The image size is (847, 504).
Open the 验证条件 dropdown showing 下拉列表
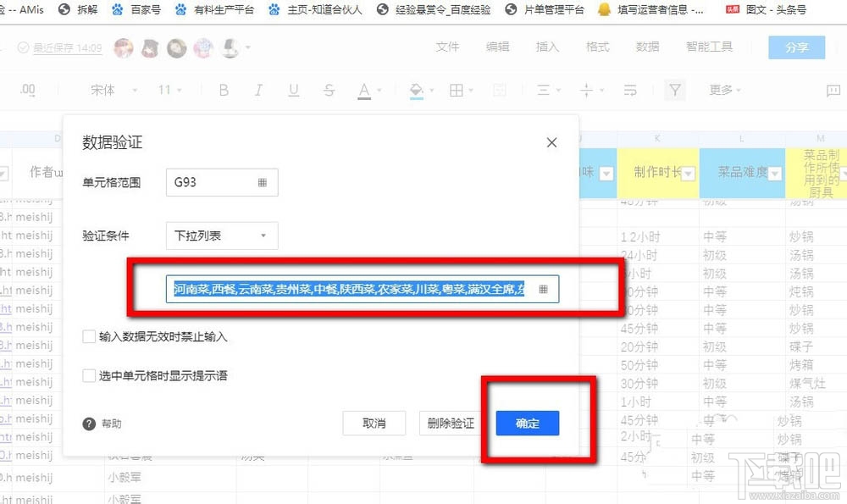(x=221, y=235)
